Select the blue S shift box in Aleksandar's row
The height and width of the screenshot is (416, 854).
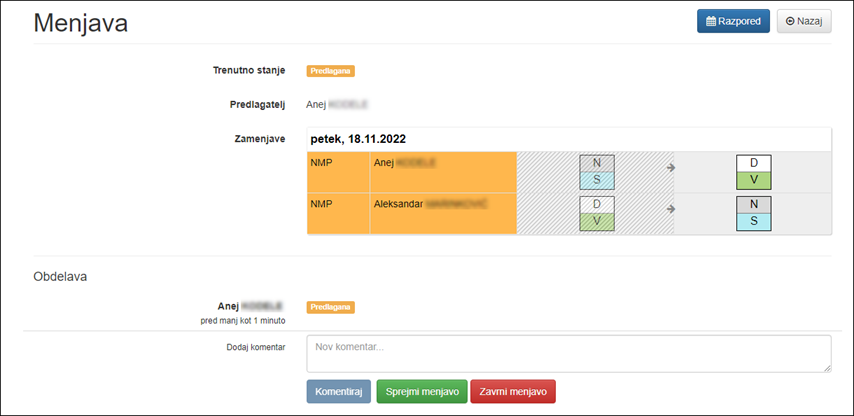pyautogui.click(x=753, y=221)
